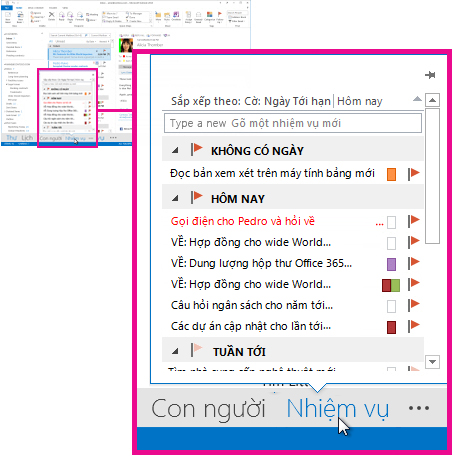Click empty category box on 'Câu hỏi ngân sách' task

click(x=391, y=306)
